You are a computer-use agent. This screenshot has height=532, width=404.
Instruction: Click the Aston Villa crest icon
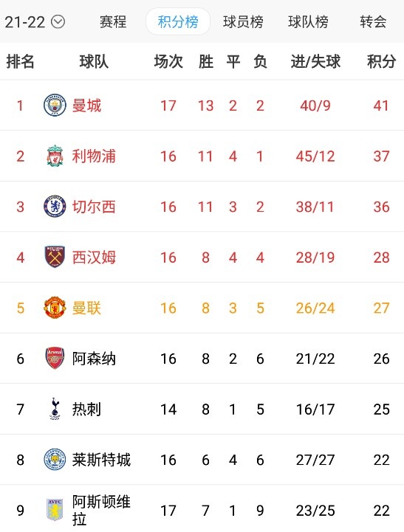55,510
